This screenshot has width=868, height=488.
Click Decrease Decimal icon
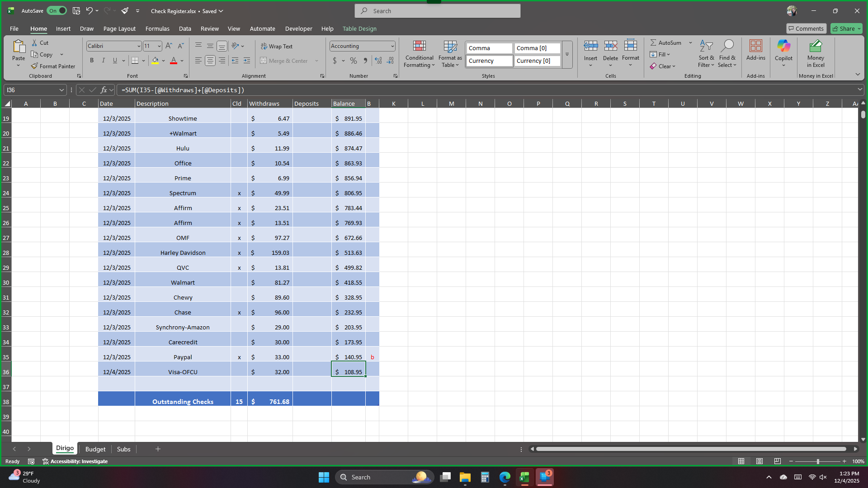tap(390, 61)
